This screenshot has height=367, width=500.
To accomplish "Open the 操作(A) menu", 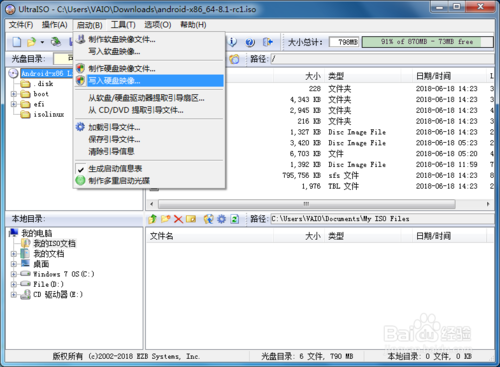I will [55, 25].
